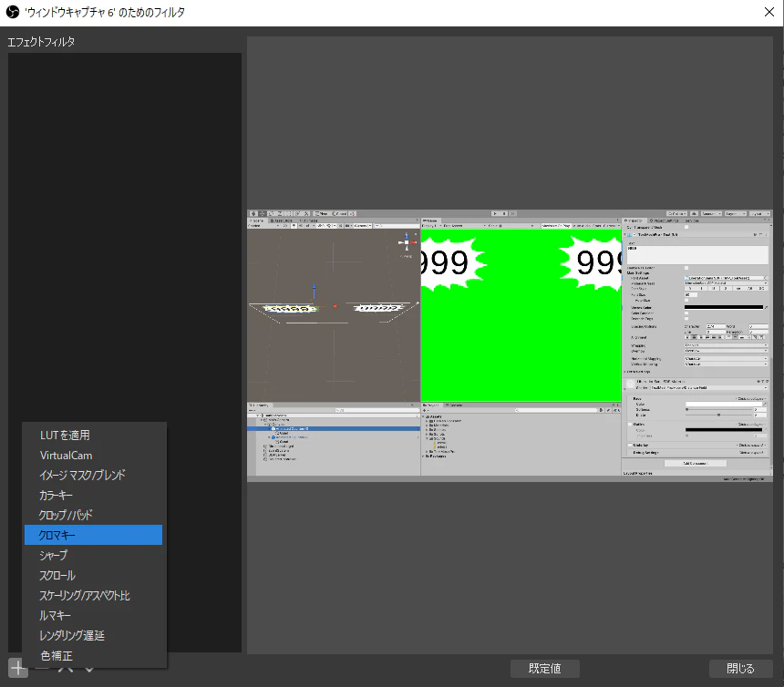Screen dimensions: 784x687
Task: Close the filters window with the X
Action: pos(769,12)
